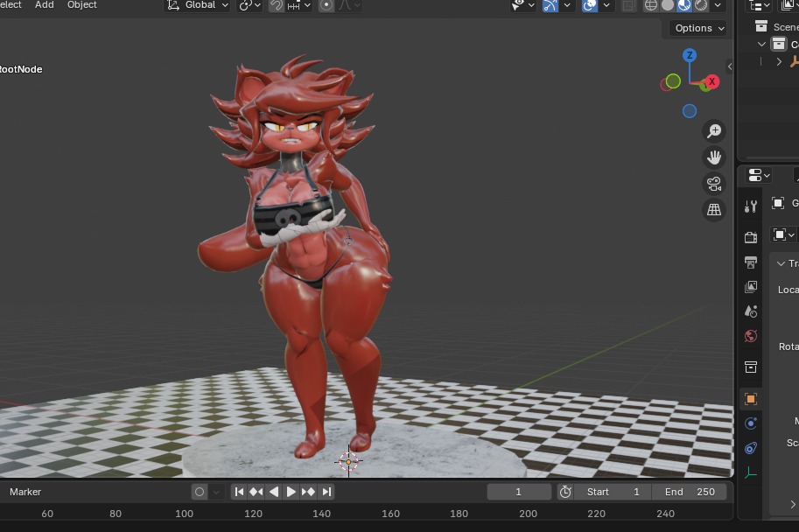Viewport: 799px width, 532px height.
Task: Toggle X-ray mode
Action: (x=629, y=5)
